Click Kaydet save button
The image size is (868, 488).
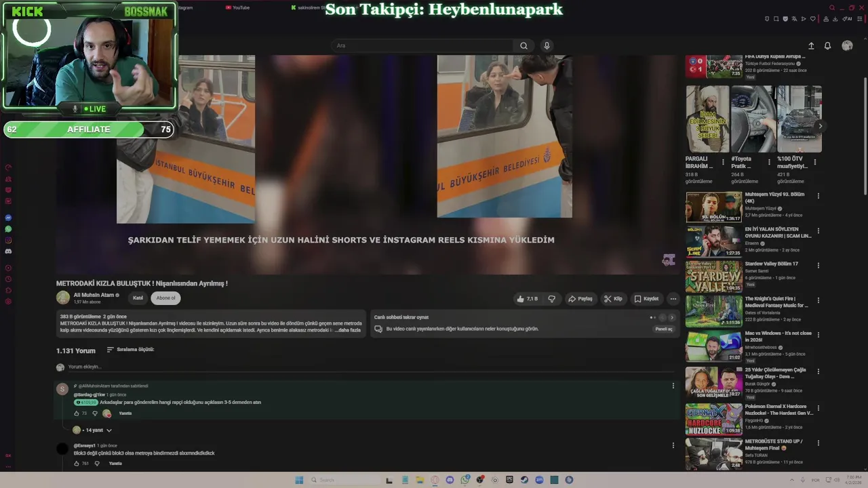click(x=646, y=299)
